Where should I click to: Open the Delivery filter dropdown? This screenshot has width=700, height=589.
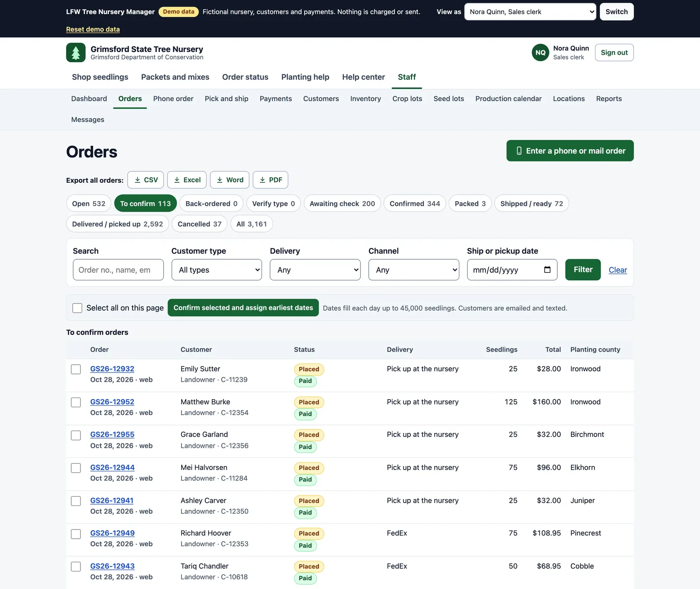(315, 270)
